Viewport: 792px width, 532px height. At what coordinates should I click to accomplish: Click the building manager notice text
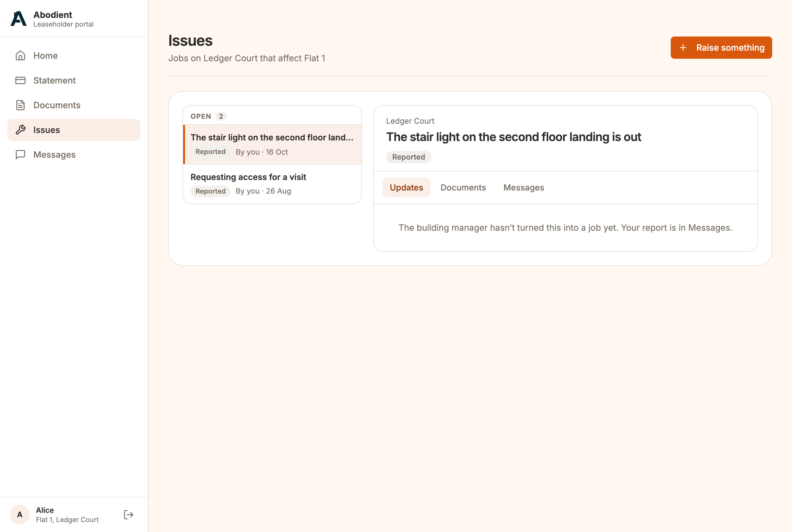(x=565, y=228)
